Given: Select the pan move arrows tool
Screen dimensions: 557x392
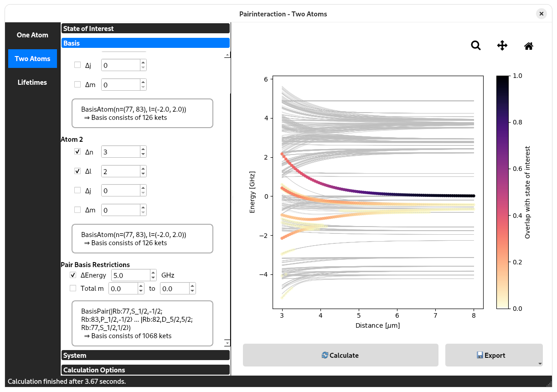Looking at the screenshot, I should click(502, 46).
